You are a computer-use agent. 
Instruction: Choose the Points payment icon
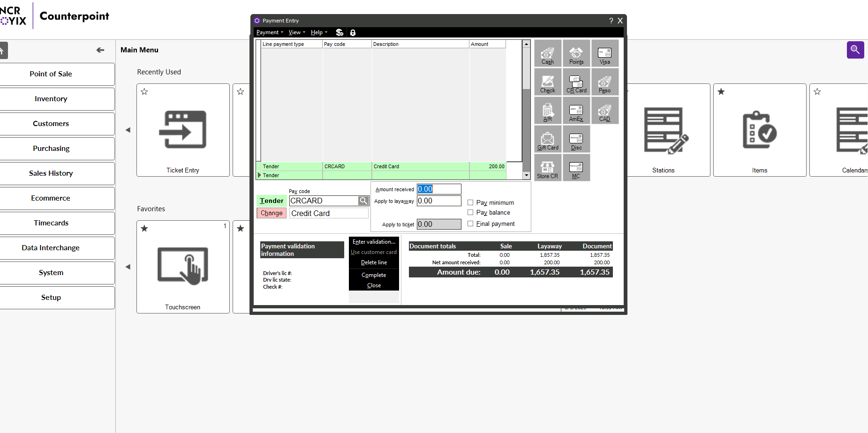(576, 53)
